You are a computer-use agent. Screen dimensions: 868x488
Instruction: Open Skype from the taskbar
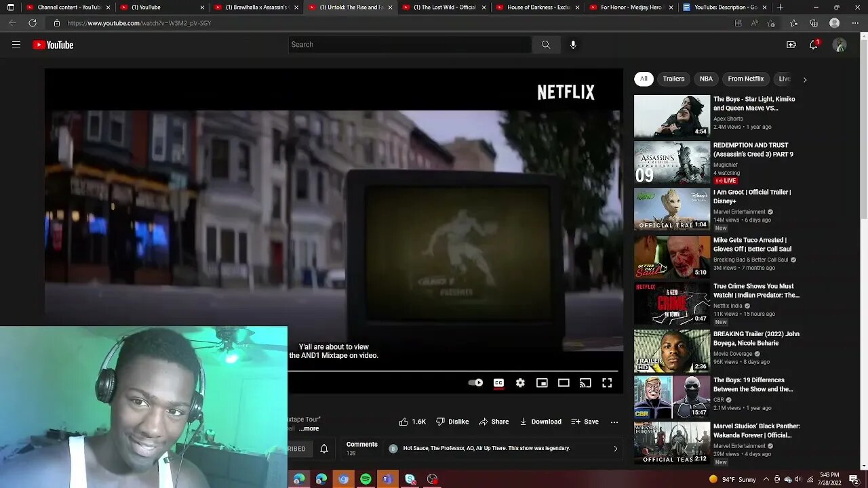410,479
